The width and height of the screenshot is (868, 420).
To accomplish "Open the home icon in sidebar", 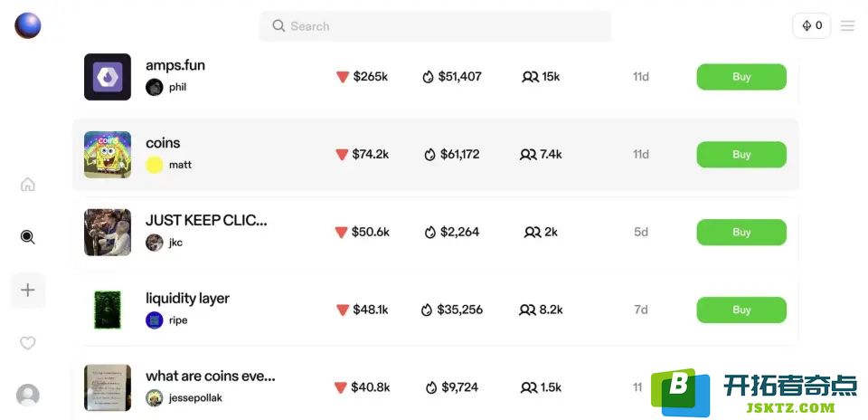I will point(28,185).
